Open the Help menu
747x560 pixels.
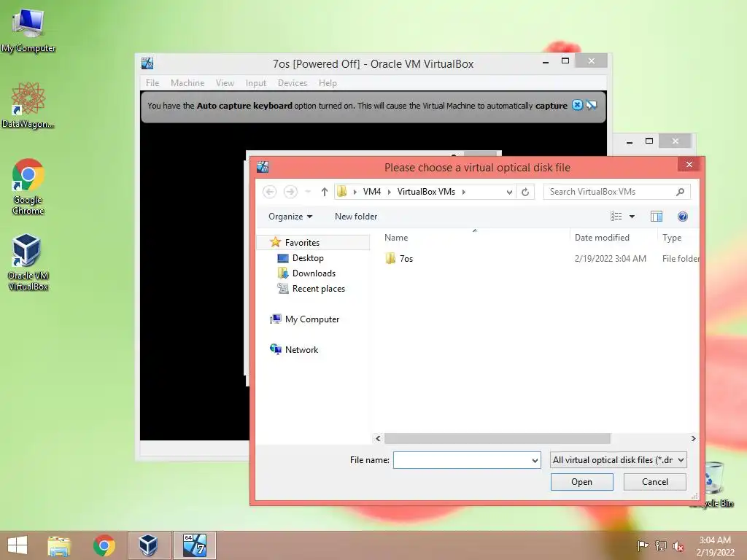click(x=328, y=83)
